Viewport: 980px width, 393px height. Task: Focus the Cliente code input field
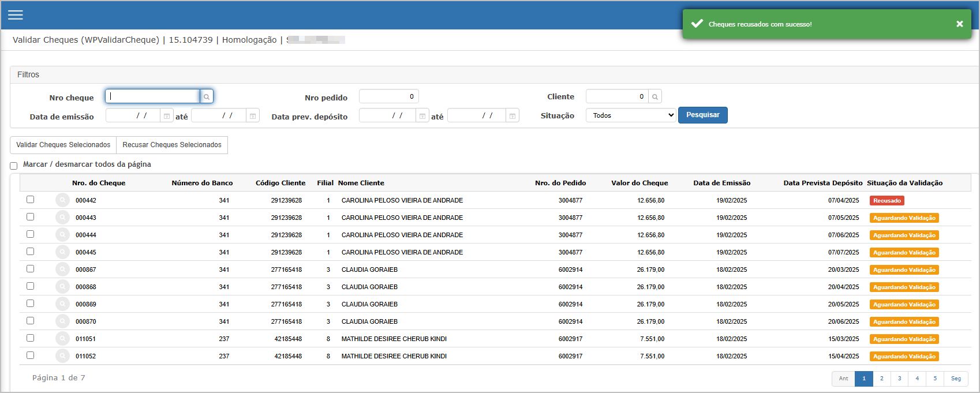point(617,96)
